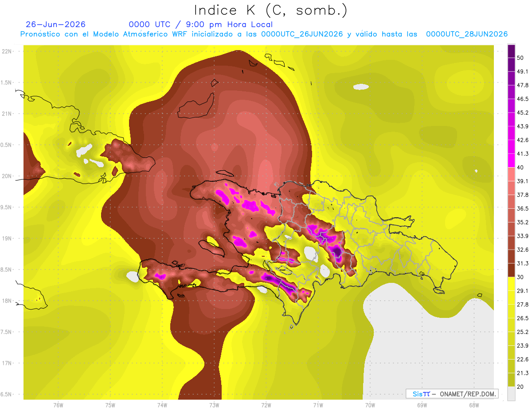Screen dimensions: 532x411
Task: Click the '8.5N' latitude axis label
Action: pos(6,270)
